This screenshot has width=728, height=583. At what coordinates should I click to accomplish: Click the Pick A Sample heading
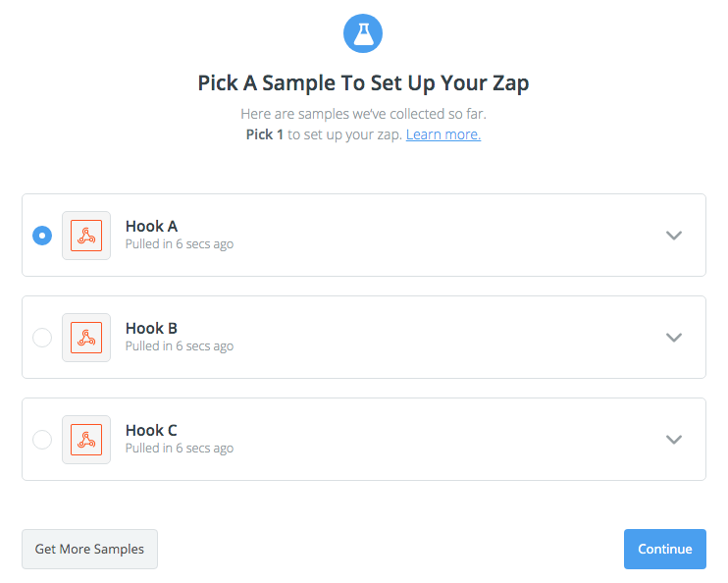click(363, 82)
